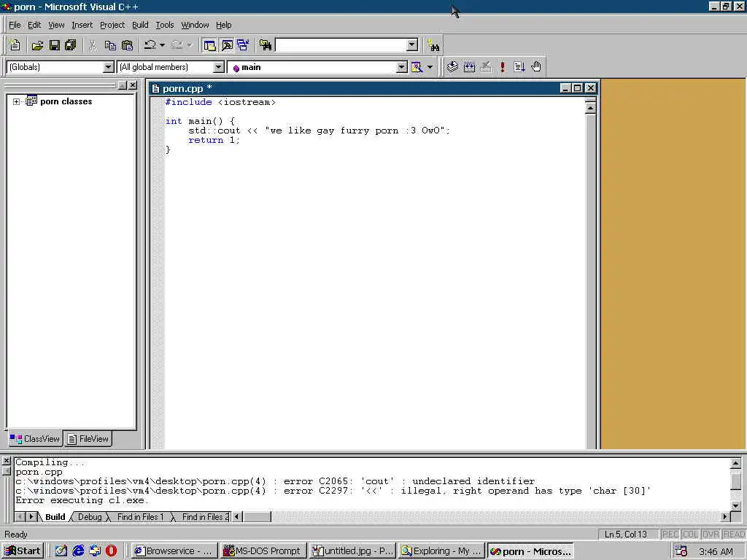Image resolution: width=747 pixels, height=560 pixels.
Task: Click the 'Error executing cl.exe.' output line
Action: click(x=82, y=500)
